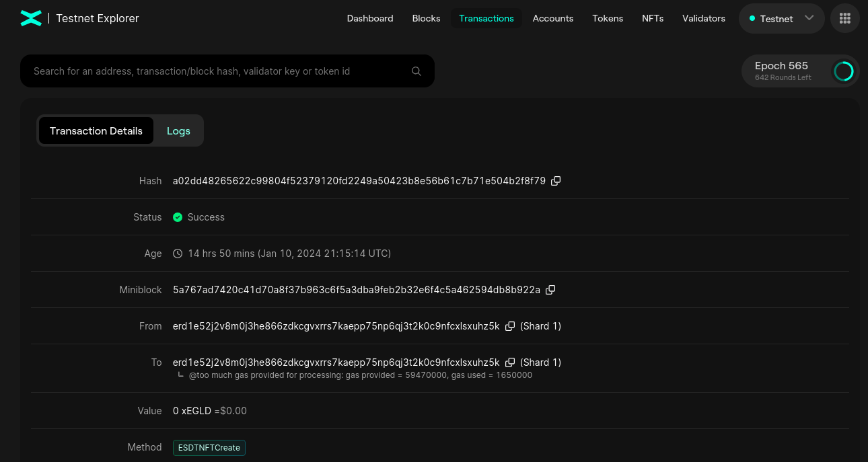This screenshot has height=462, width=868.
Task: Open the NFTs page
Action: (x=653, y=19)
